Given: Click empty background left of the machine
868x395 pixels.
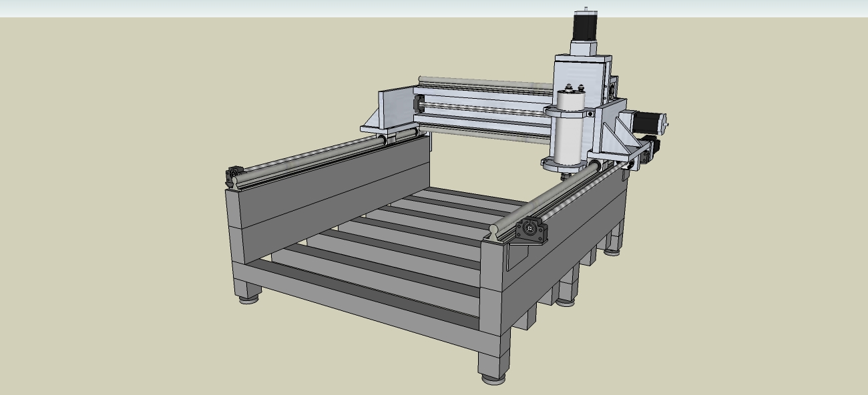Looking at the screenshot, I should click(100, 200).
